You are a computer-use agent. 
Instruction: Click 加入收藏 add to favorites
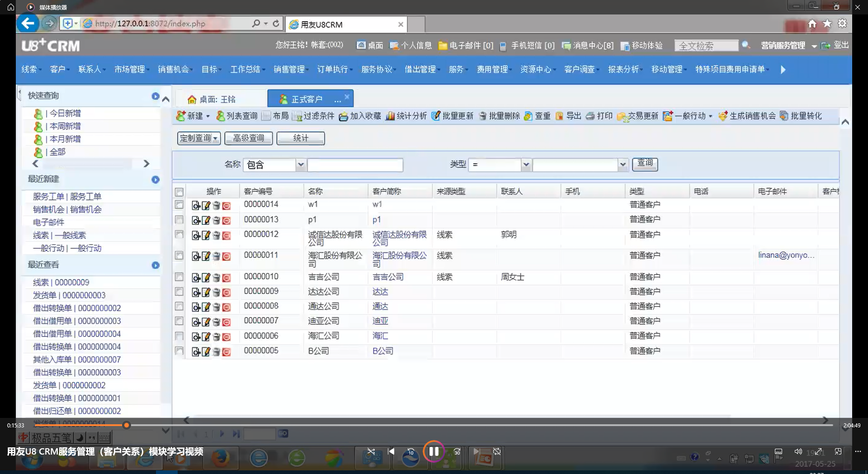(x=360, y=116)
